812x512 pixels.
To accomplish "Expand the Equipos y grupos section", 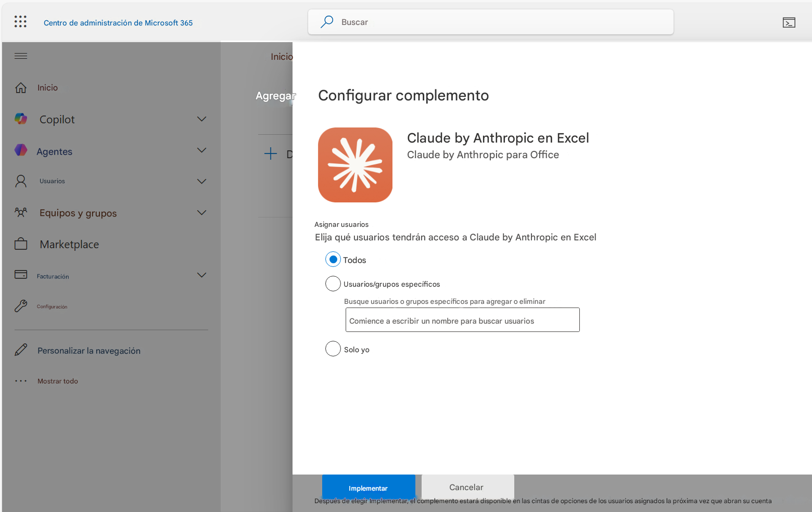I will pyautogui.click(x=202, y=212).
